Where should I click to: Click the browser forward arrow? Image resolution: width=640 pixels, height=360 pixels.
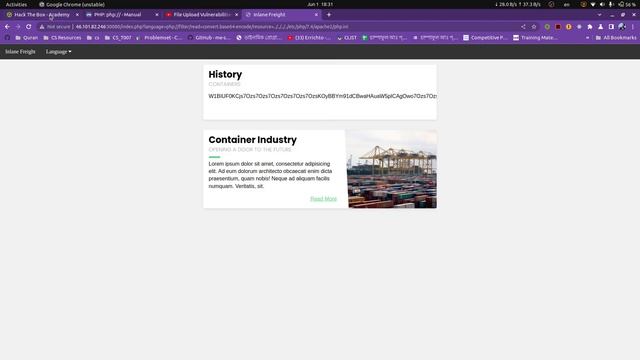[18, 27]
